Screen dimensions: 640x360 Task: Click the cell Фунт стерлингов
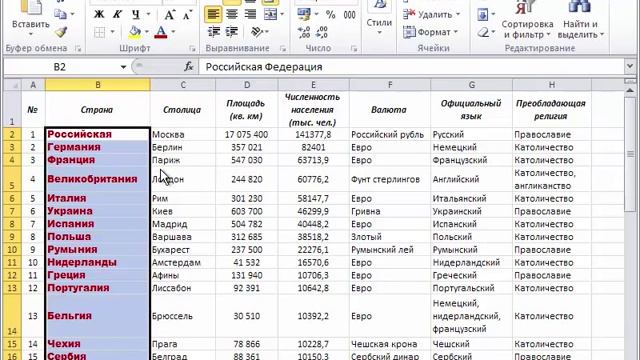coord(389,179)
